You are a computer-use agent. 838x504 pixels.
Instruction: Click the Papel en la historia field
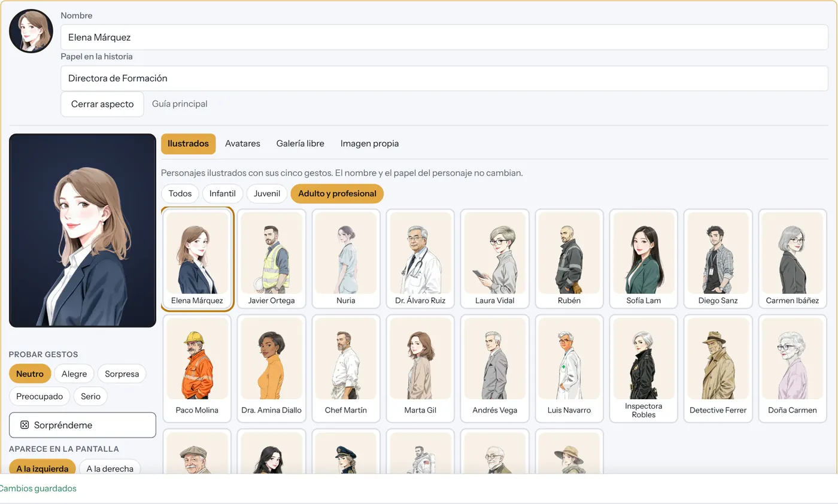point(444,78)
